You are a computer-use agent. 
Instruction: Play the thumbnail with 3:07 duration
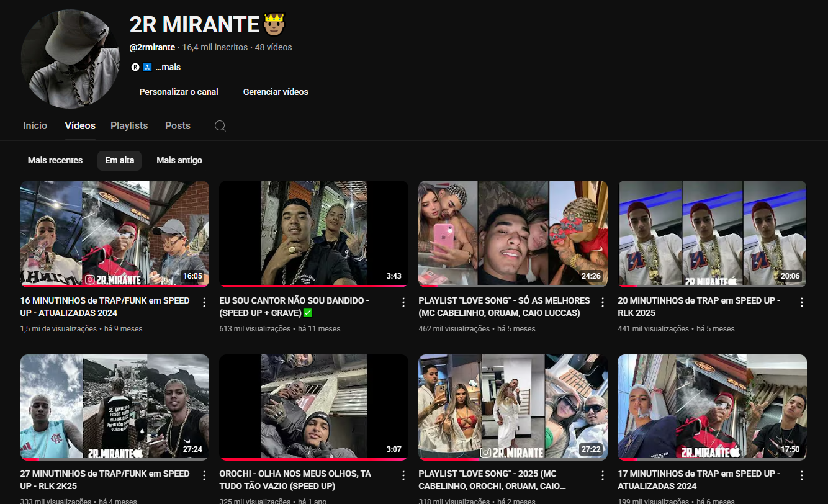click(313, 407)
